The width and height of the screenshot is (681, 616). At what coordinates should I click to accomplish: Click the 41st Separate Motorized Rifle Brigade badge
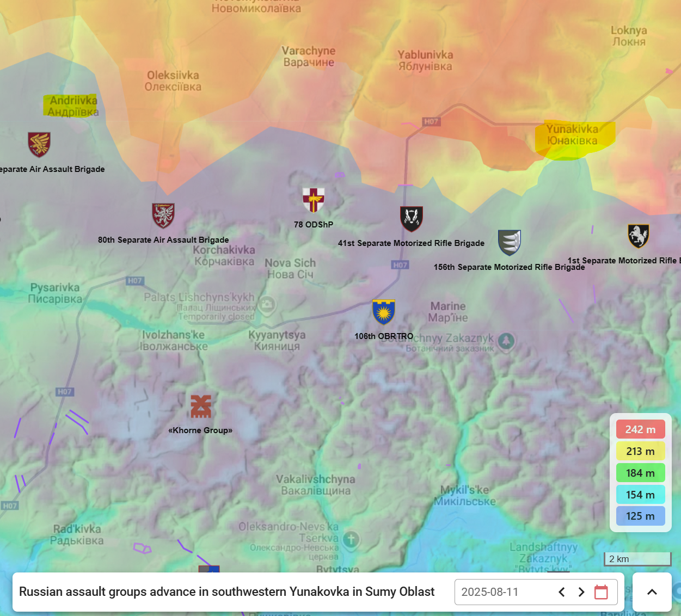[x=412, y=219]
